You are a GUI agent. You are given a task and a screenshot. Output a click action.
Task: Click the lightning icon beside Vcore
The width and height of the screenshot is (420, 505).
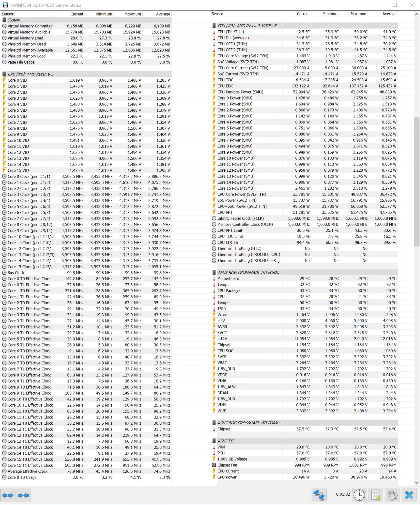pos(214,315)
